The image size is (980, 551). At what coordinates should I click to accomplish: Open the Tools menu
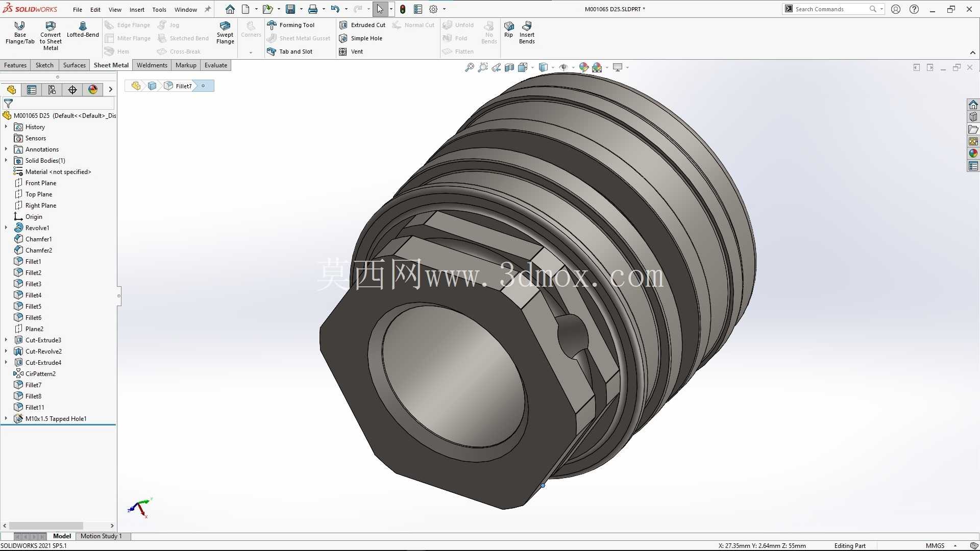(159, 9)
